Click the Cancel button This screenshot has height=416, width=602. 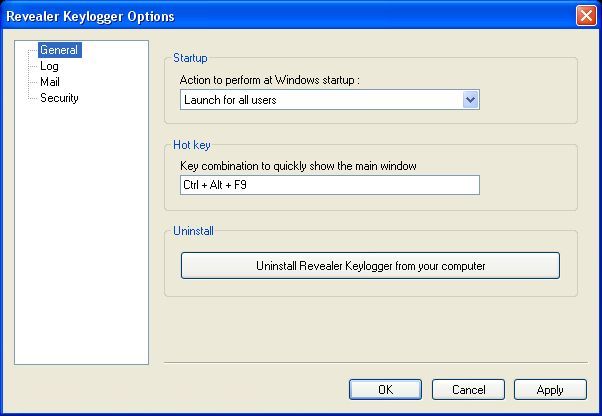pyautogui.click(x=468, y=390)
